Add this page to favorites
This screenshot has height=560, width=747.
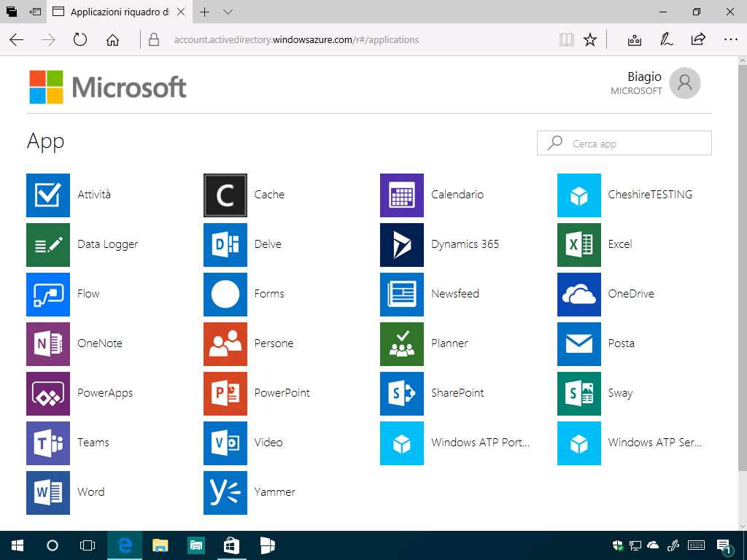tap(590, 40)
